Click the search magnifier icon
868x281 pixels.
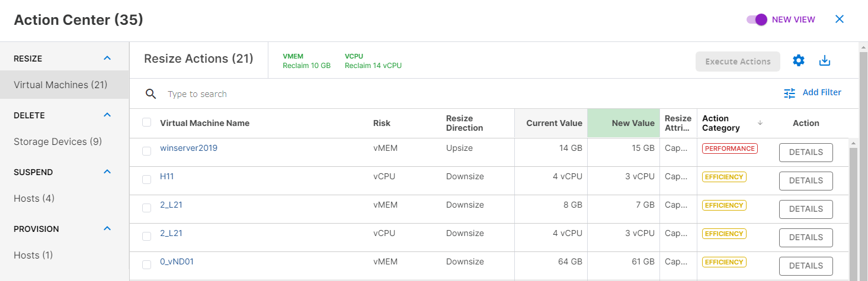pyautogui.click(x=151, y=94)
